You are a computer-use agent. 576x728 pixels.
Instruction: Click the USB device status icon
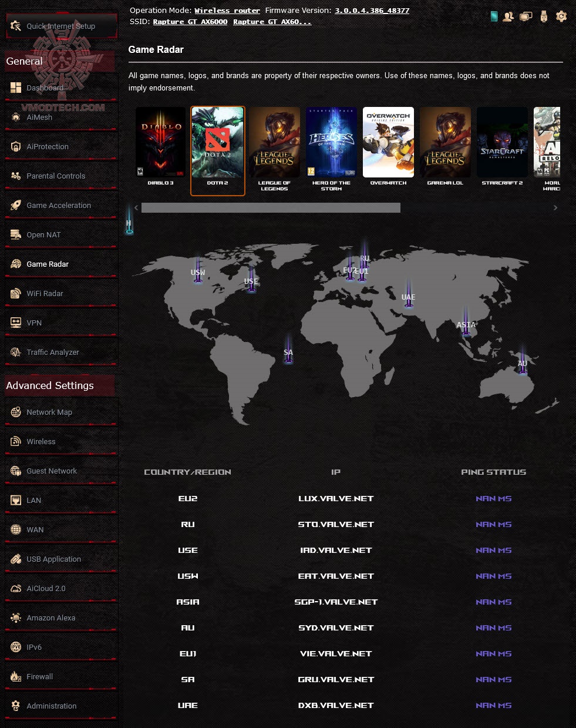click(x=544, y=16)
